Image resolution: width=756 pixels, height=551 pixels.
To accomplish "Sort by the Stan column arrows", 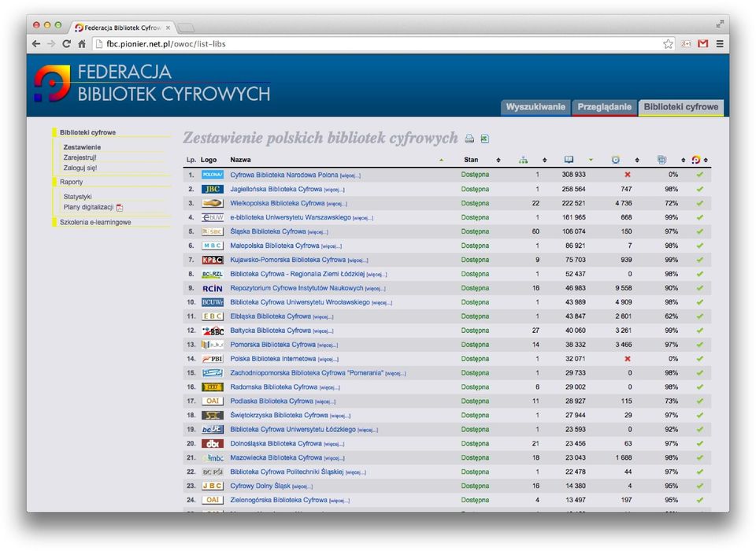I will pos(498,160).
